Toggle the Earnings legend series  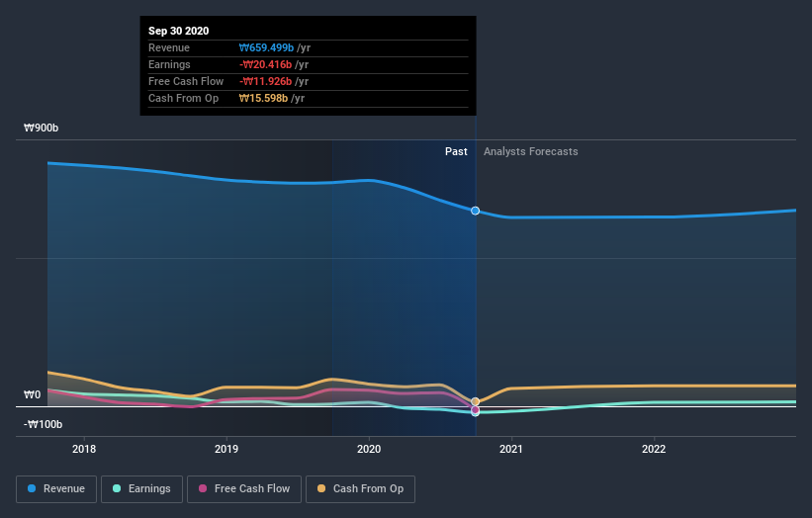click(x=141, y=489)
